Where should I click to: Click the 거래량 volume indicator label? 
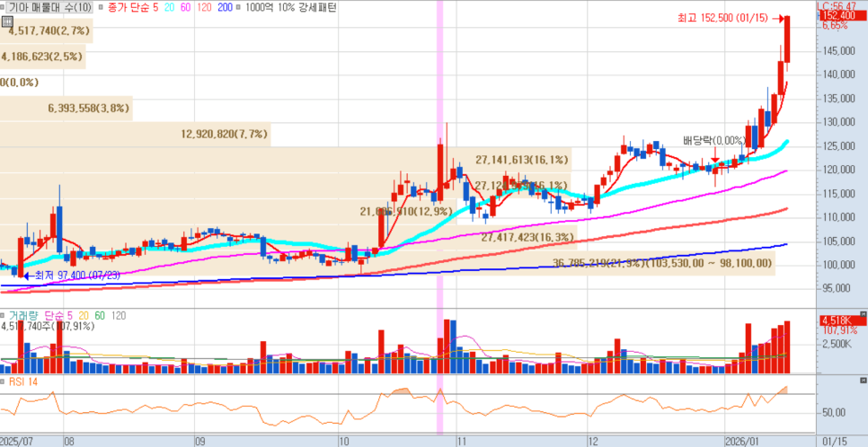pos(24,316)
